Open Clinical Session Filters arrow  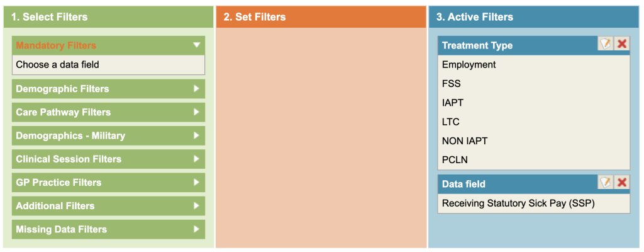pyautogui.click(x=197, y=159)
